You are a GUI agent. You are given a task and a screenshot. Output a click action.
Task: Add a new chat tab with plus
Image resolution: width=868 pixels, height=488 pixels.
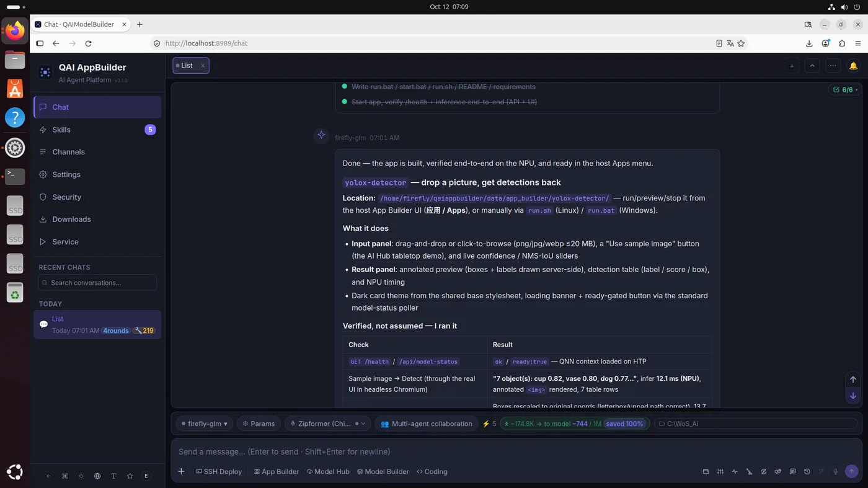click(x=792, y=66)
